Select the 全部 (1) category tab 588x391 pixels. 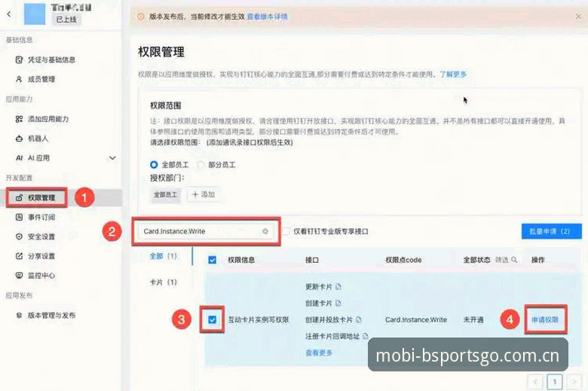click(x=163, y=256)
